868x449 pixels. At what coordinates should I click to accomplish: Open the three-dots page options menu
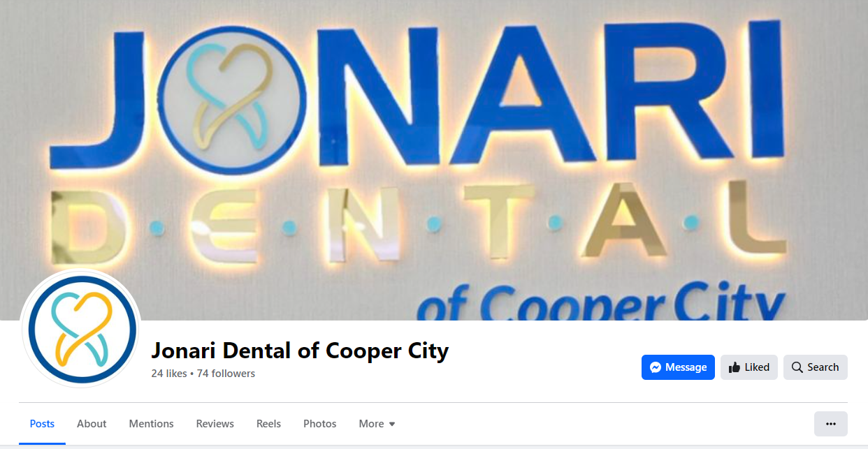click(831, 424)
